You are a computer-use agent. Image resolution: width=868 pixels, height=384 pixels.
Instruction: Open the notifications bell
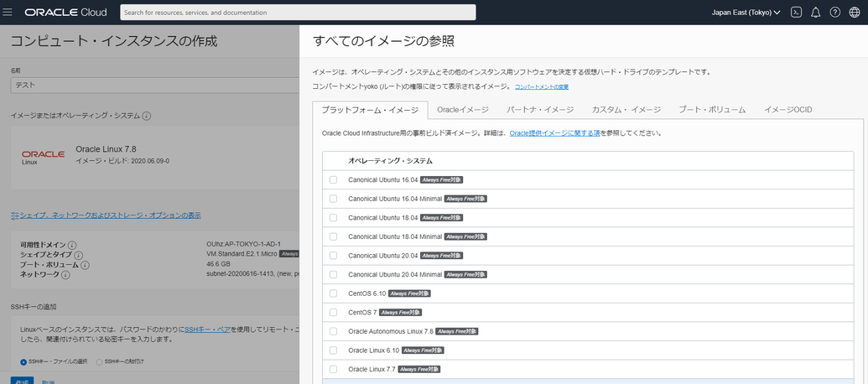[x=815, y=13]
